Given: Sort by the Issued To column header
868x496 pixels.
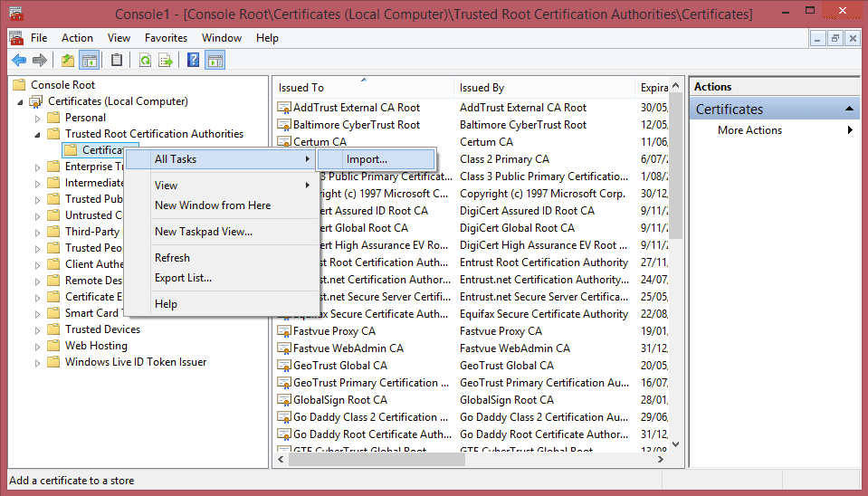Looking at the screenshot, I should tap(363, 88).
